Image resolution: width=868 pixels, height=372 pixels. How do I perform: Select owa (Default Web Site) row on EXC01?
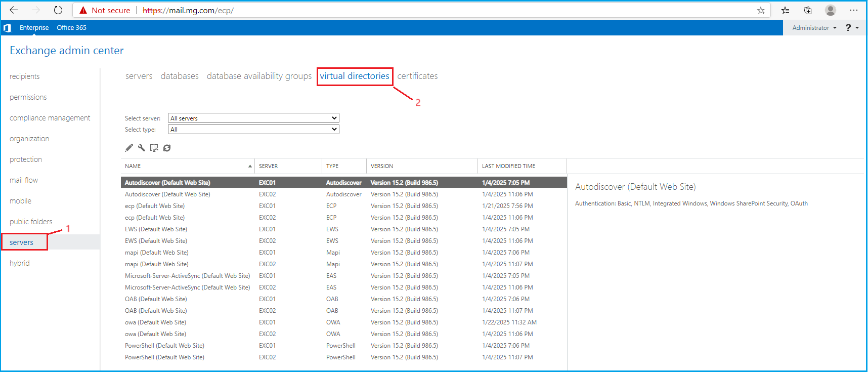pos(156,322)
